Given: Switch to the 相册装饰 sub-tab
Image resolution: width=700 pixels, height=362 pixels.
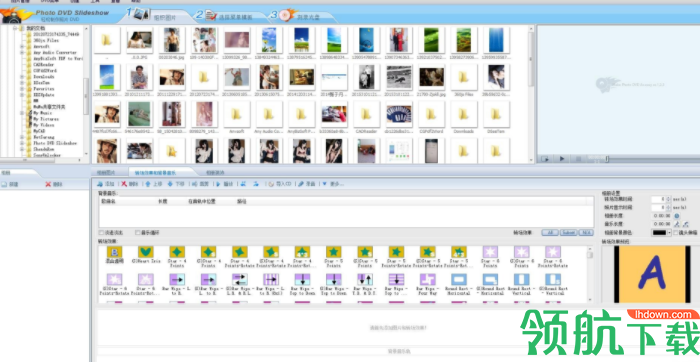Looking at the screenshot, I should [x=215, y=172].
